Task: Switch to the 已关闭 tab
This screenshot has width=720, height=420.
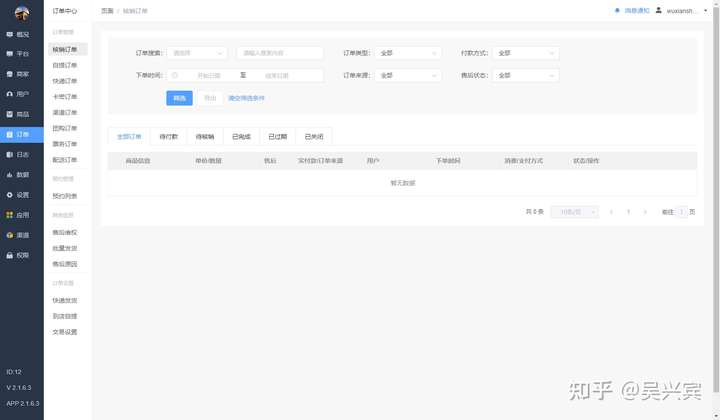Action: [314, 137]
